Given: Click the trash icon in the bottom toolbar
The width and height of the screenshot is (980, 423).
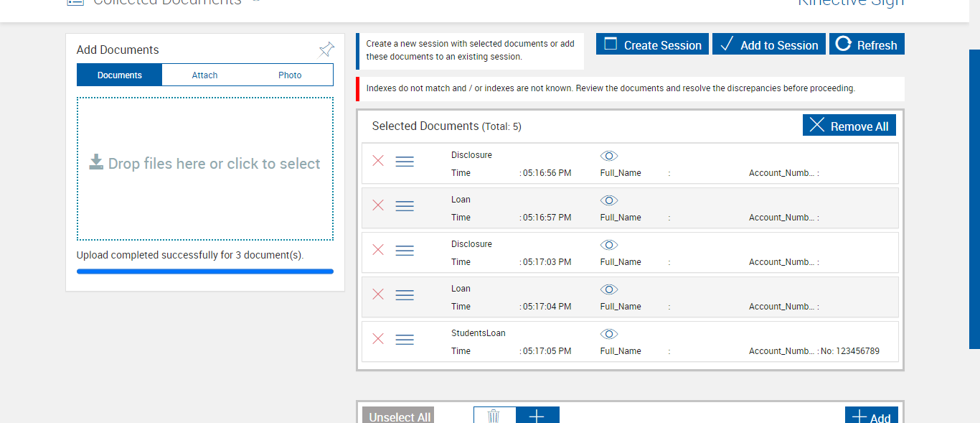Looking at the screenshot, I should tap(494, 416).
